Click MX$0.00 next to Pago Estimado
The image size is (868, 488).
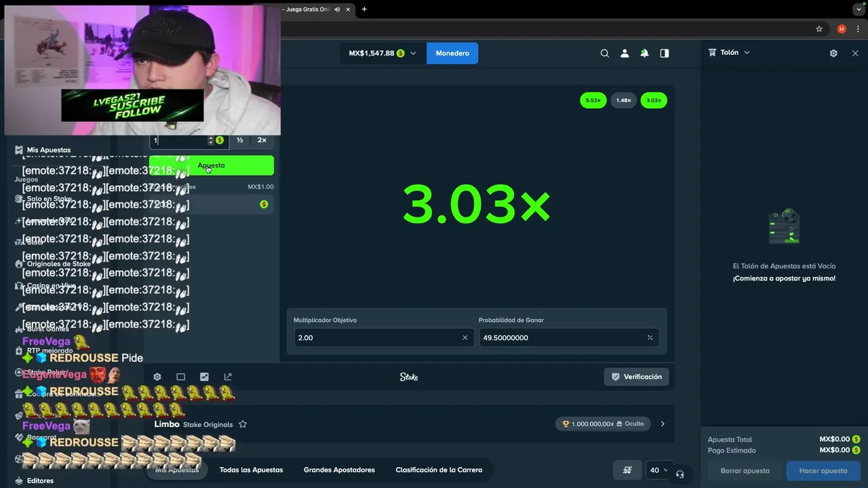pos(835,450)
